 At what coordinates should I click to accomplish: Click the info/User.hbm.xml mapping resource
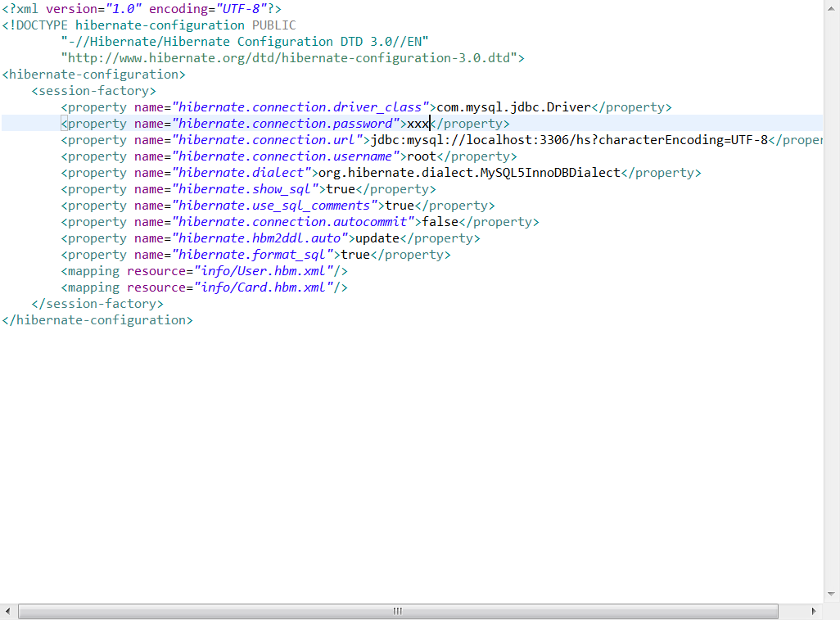(264, 271)
